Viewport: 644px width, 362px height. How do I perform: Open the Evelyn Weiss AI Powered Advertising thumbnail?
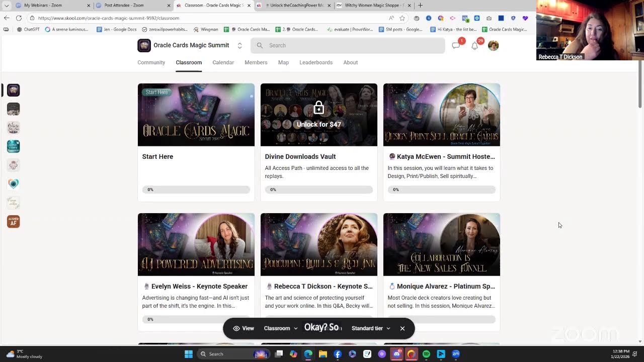point(196,244)
